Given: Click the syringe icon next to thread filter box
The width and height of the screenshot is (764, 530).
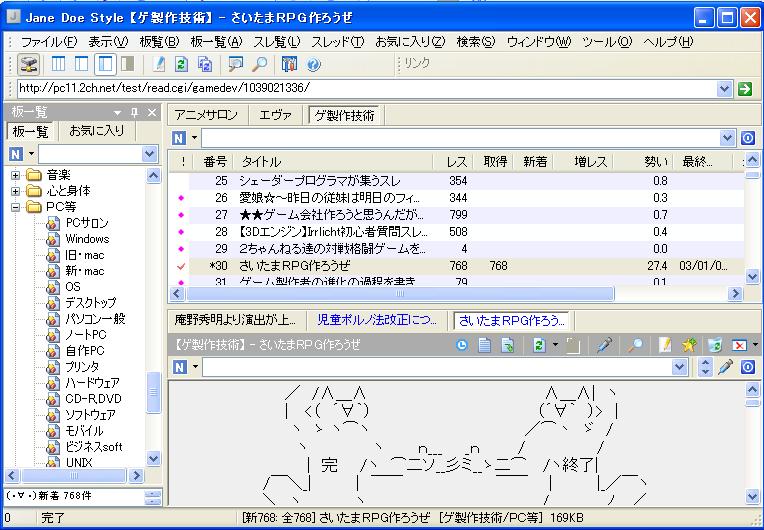Looking at the screenshot, I should click(x=726, y=367).
